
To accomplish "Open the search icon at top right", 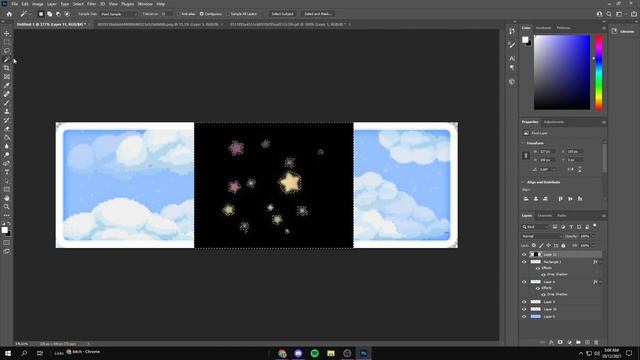I will point(609,14).
